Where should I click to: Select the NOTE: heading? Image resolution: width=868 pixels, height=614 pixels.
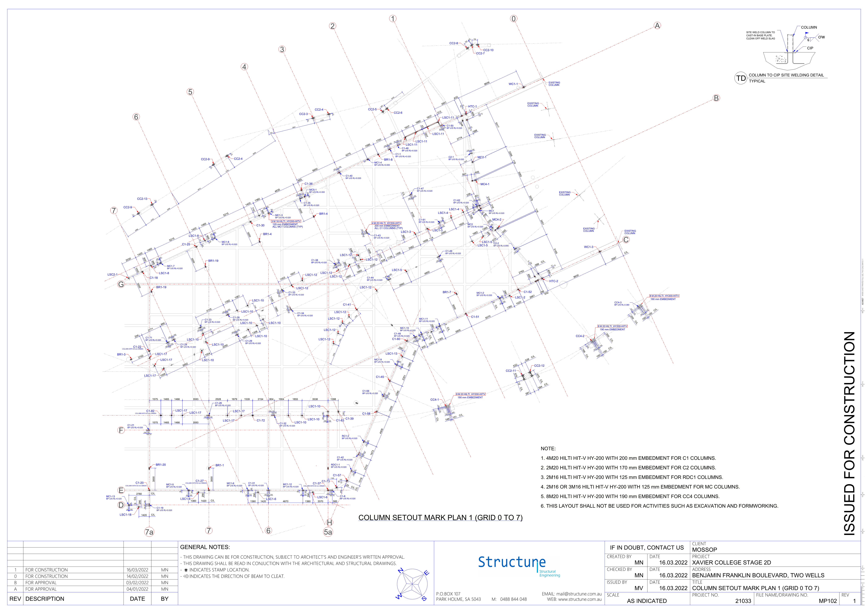548,449
